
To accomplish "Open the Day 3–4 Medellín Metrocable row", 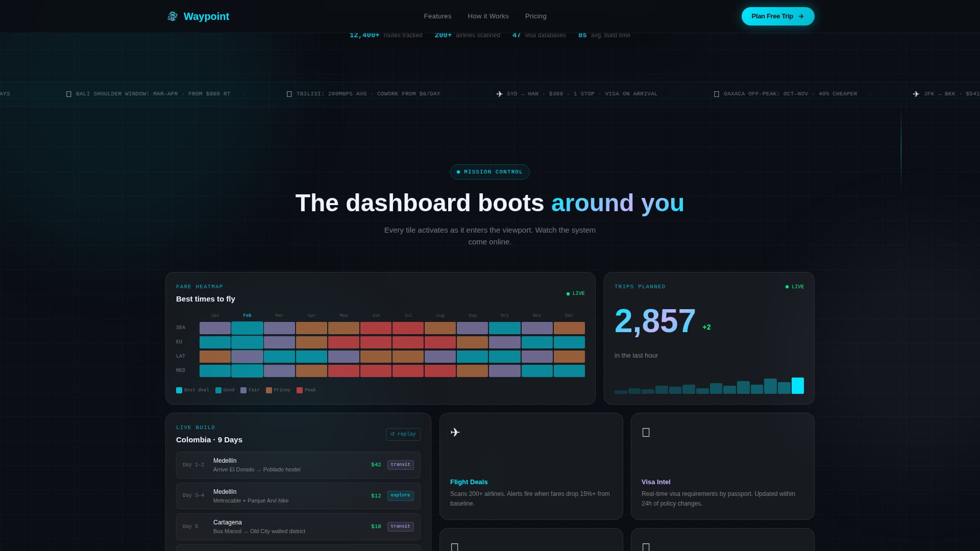I will click(x=298, y=496).
